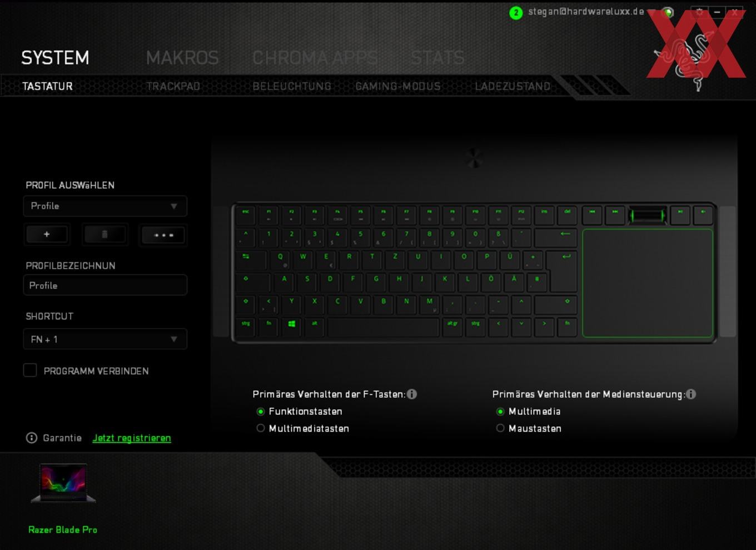Viewport: 756px width, 550px height.
Task: Select Multimediatasten radio option
Action: pyautogui.click(x=260, y=428)
